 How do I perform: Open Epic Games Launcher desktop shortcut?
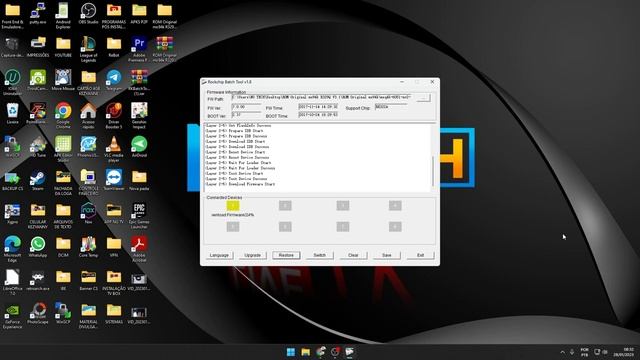(x=139, y=216)
